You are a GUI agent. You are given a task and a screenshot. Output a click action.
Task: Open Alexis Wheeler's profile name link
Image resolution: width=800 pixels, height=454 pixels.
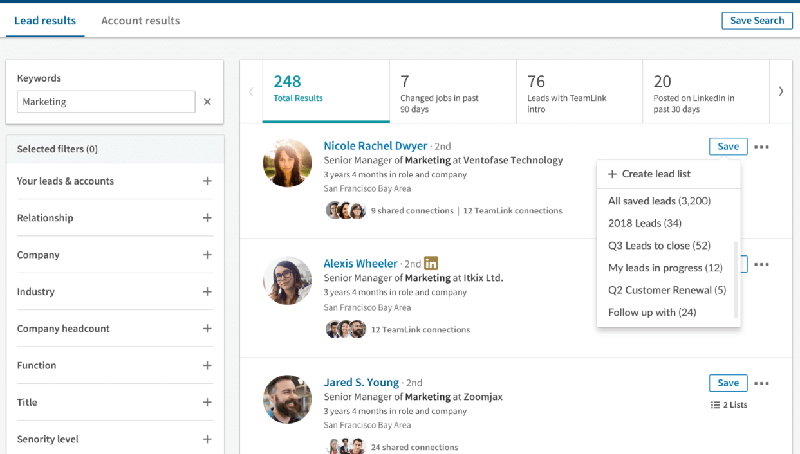(360, 264)
